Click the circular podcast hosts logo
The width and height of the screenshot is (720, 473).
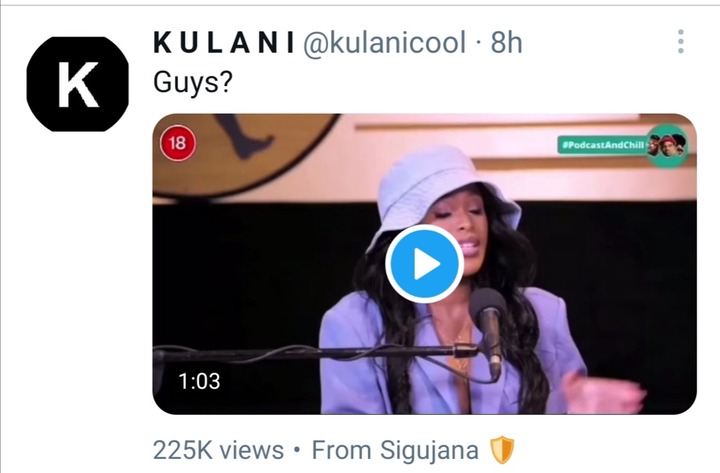(x=668, y=146)
